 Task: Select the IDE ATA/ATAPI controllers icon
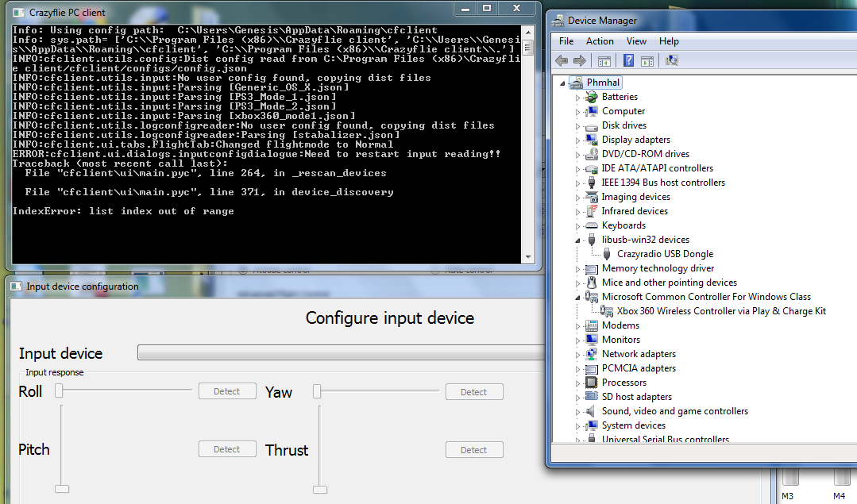(591, 169)
